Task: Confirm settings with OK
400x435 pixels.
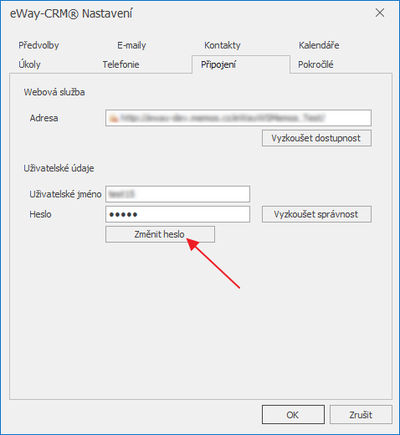Action: [293, 415]
